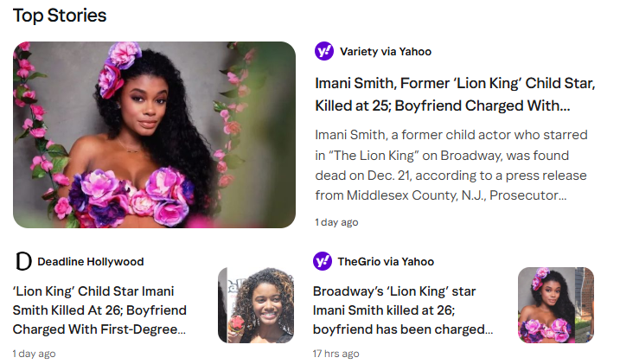
Task: Click the Yahoo logo beside Variety
Action: [324, 51]
